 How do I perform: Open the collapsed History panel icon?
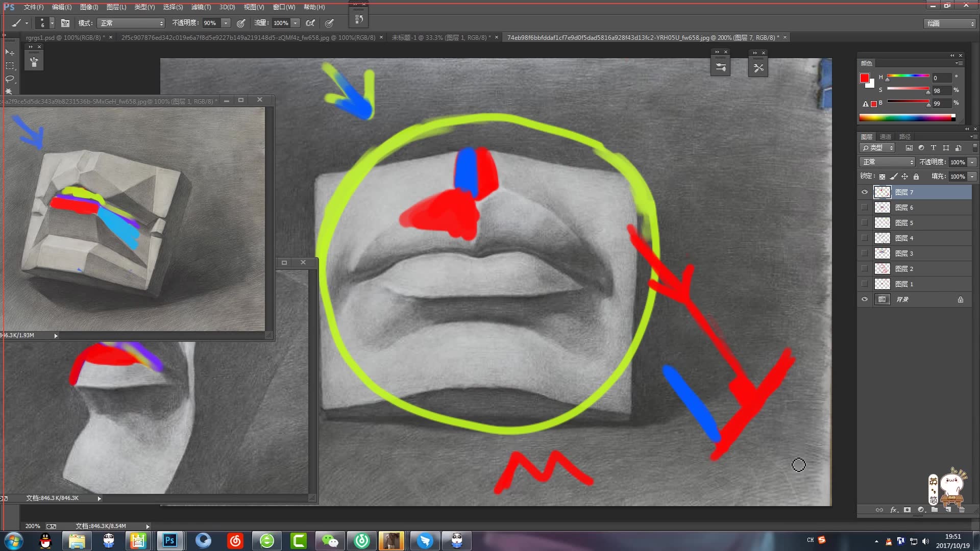(359, 19)
